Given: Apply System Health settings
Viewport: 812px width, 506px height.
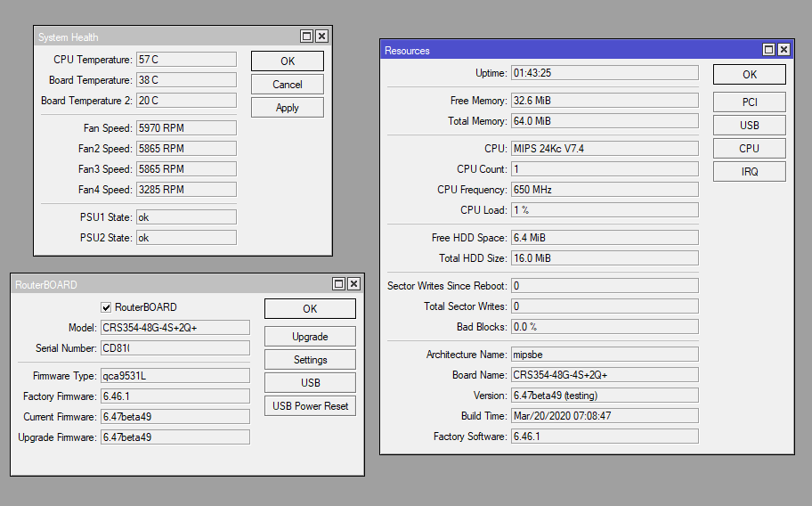Looking at the screenshot, I should (287, 108).
